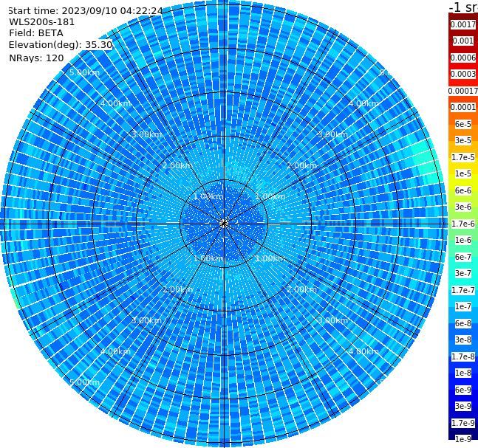Click the 0.0017 colorbar label
This screenshot has width=478, height=448.
463,24
